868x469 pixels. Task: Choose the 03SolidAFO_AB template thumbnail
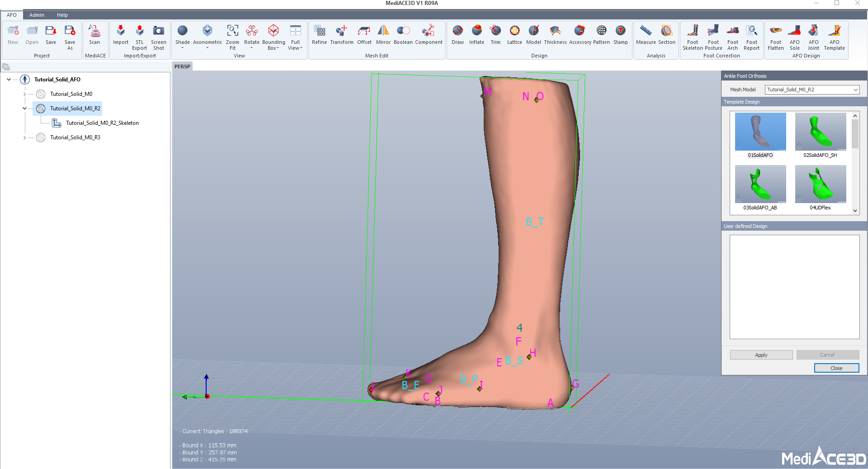tap(760, 184)
